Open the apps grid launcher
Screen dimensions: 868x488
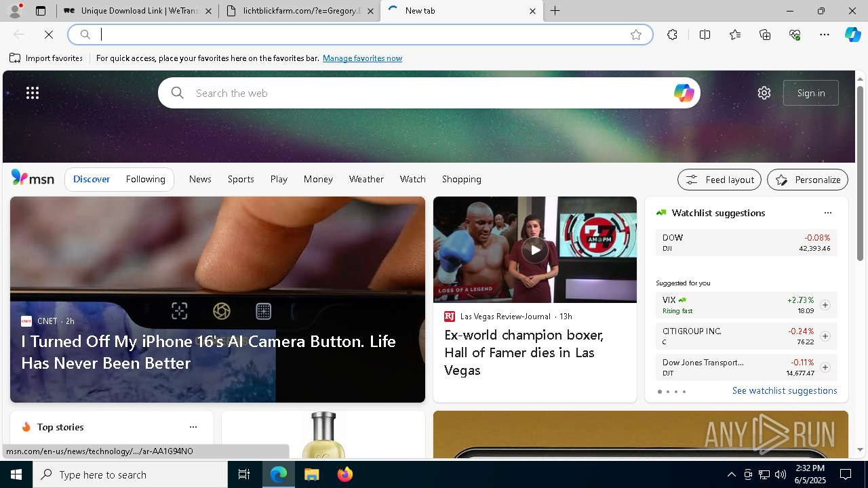[33, 93]
